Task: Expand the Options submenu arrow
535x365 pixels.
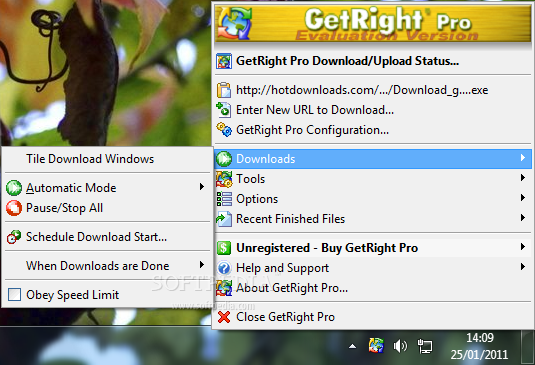Action: pyautogui.click(x=523, y=198)
